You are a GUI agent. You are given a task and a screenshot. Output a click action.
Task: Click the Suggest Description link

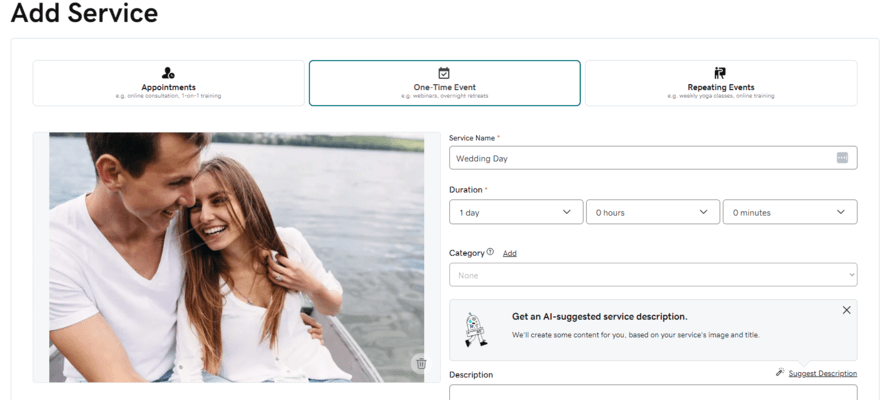[822, 374]
